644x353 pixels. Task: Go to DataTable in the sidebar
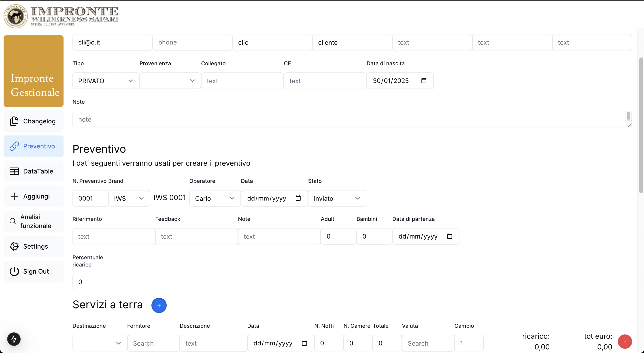coord(34,171)
